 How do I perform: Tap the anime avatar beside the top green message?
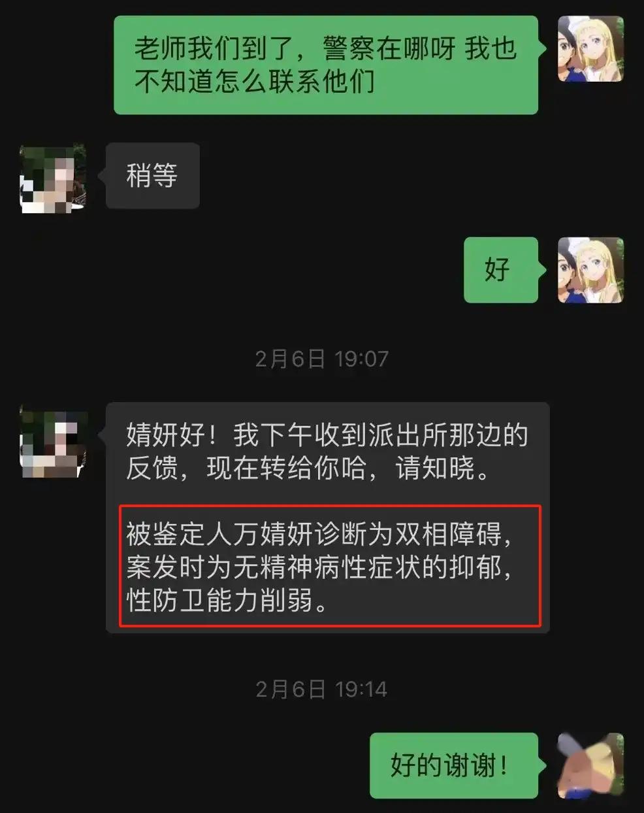coord(590,49)
